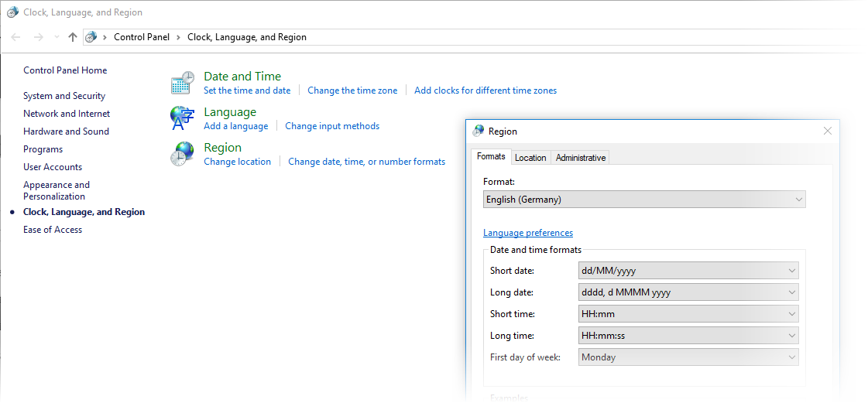Click Change location link
Image resolution: width=868 pixels, height=403 pixels.
coord(238,162)
